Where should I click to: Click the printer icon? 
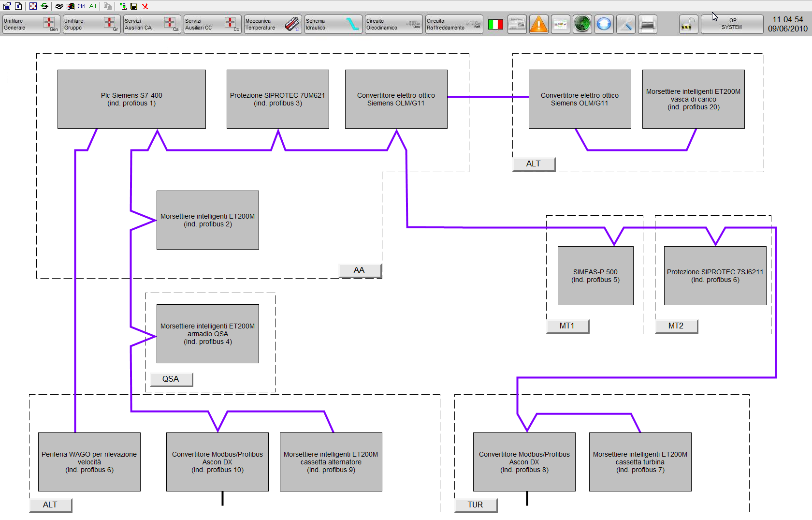tap(648, 24)
